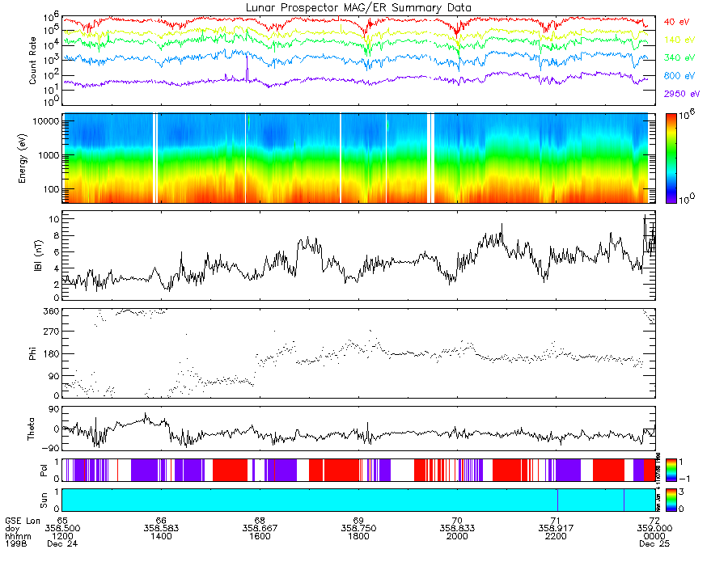This screenshot has height=566, width=728.
Task: Click the Dec 24 date label
Action: click(x=62, y=543)
